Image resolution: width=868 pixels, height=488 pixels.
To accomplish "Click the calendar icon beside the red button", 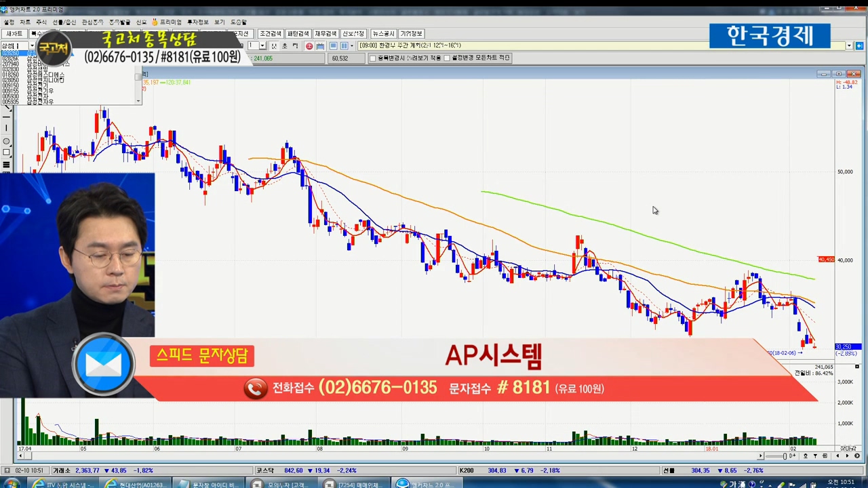I will 320,46.
